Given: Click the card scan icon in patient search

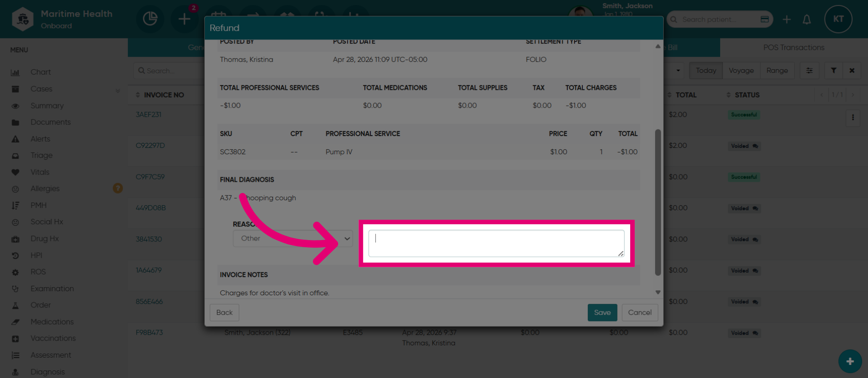Looking at the screenshot, I should (764, 19).
